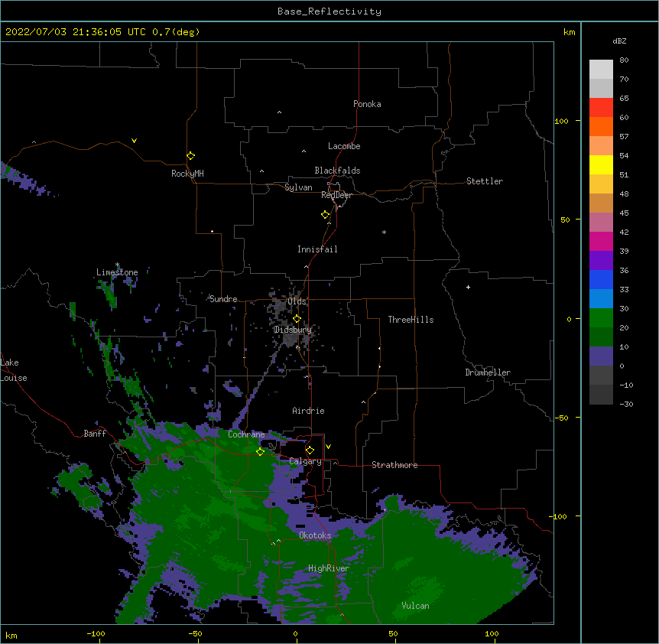This screenshot has width=659, height=644.
Task: Click the blue 36 dBZ legend swatch
Action: point(601,280)
